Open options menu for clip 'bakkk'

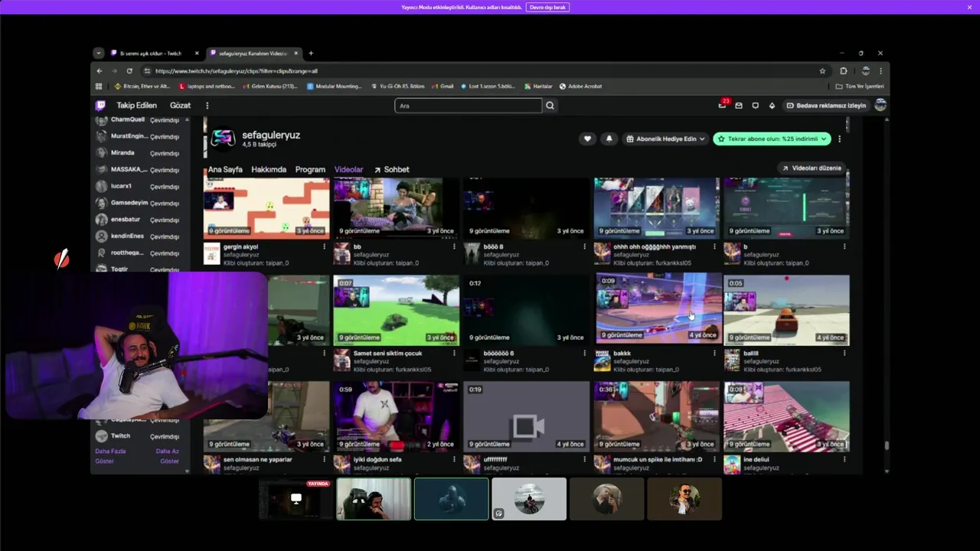[714, 353]
